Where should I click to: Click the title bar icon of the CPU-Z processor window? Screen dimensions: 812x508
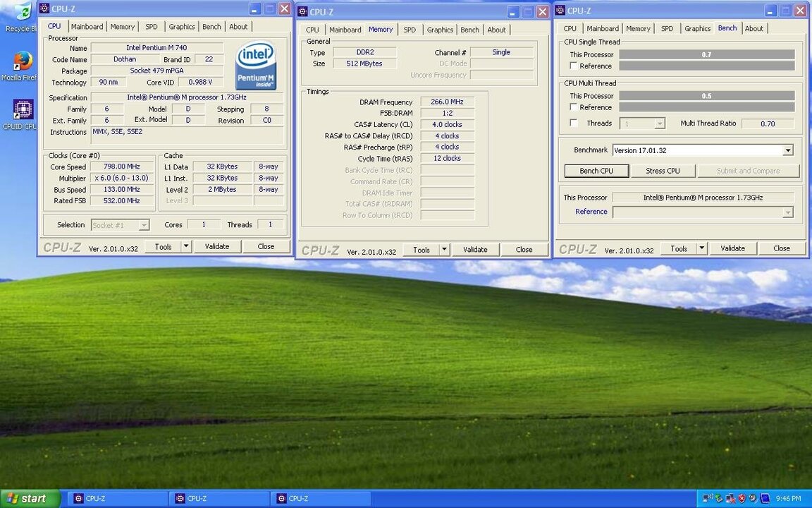44,8
